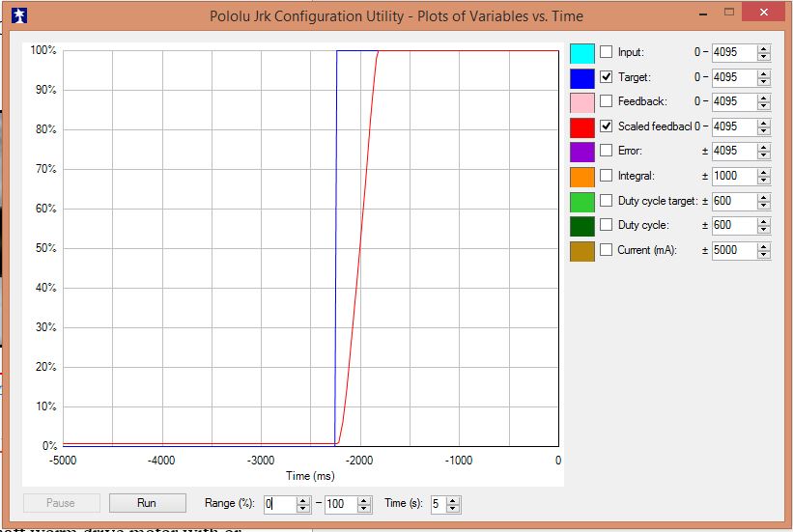Click the Pololu app icon in title bar

pos(19,15)
